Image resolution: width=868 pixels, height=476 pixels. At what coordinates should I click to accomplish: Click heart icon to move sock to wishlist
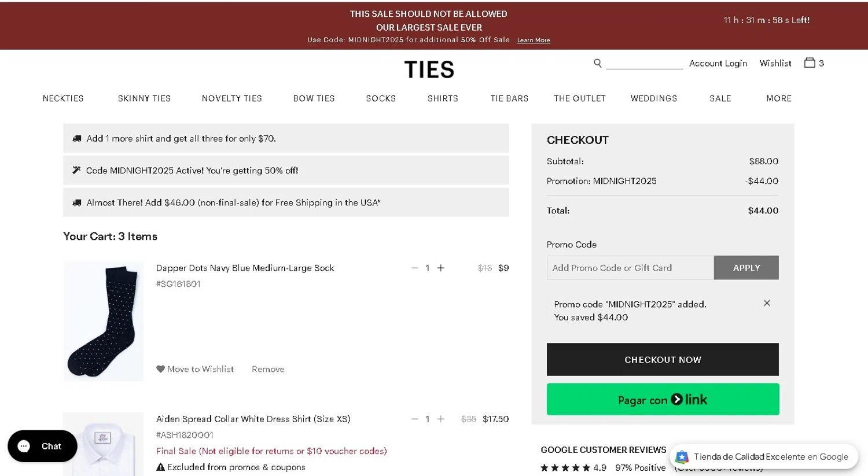pyautogui.click(x=160, y=369)
